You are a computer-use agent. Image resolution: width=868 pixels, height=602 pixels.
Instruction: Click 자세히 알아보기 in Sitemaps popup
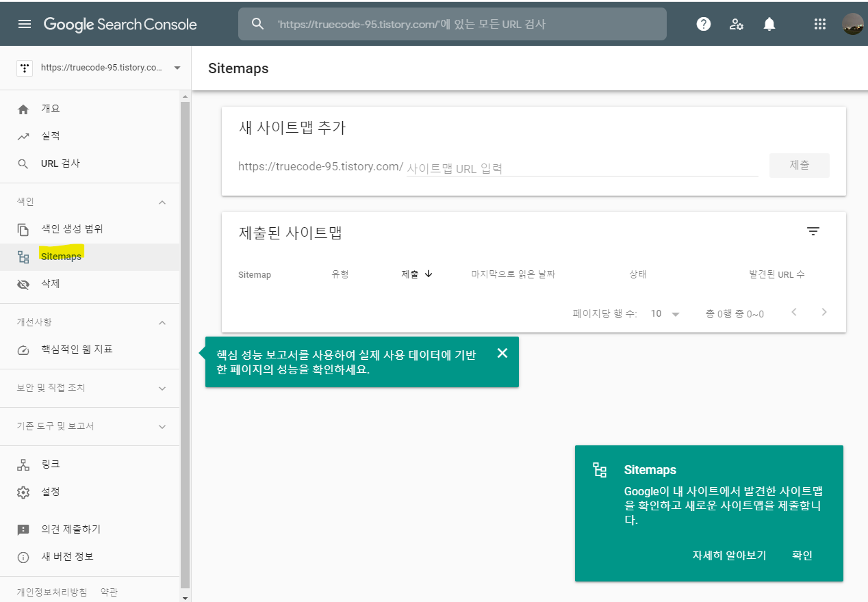pyautogui.click(x=729, y=555)
